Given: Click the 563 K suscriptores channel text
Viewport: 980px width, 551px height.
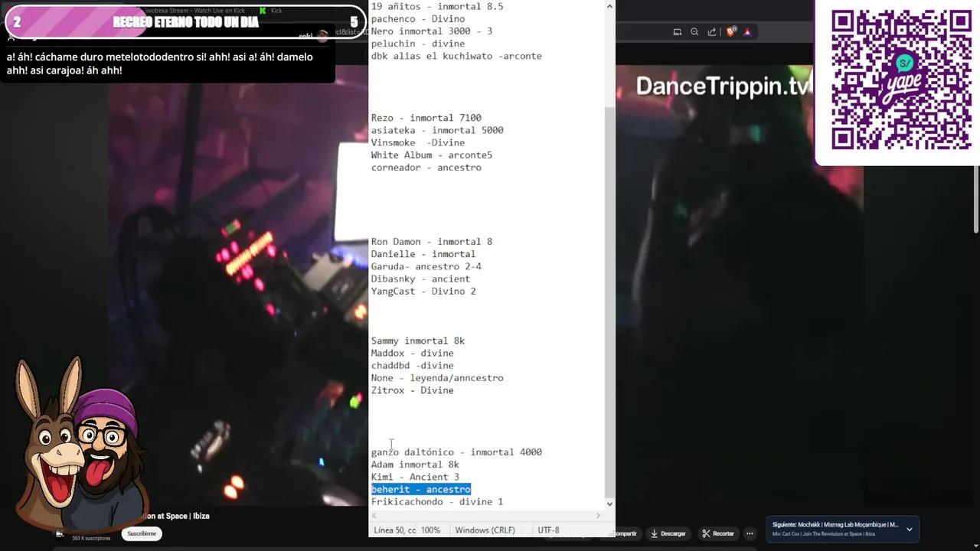Looking at the screenshot, I should [91, 538].
